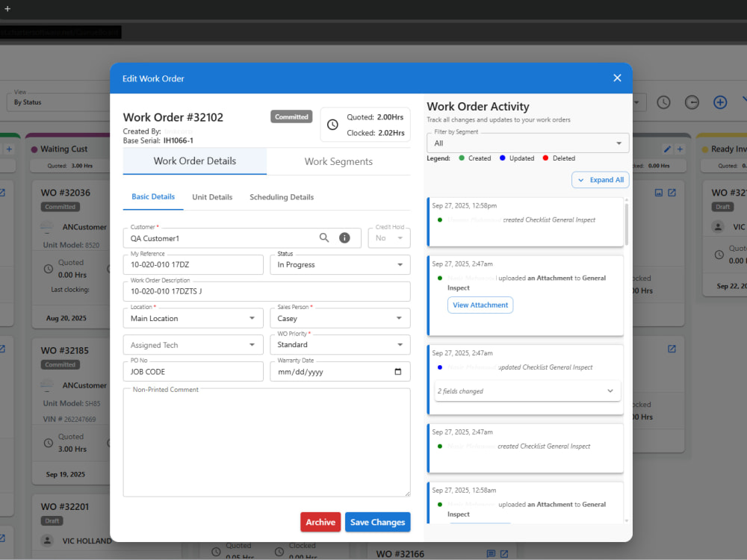Open the image icon on the right-side card
The width and height of the screenshot is (747, 560).
658,193
